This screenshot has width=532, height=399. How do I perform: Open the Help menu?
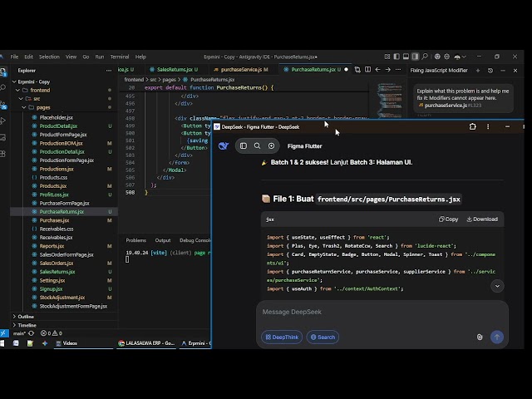(140, 57)
